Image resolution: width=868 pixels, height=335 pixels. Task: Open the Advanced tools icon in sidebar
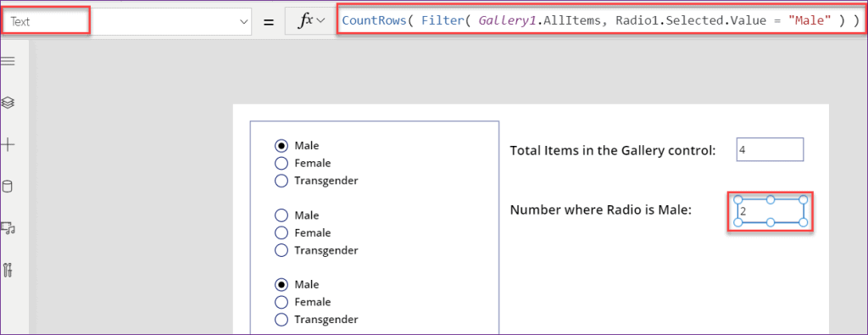click(8, 271)
